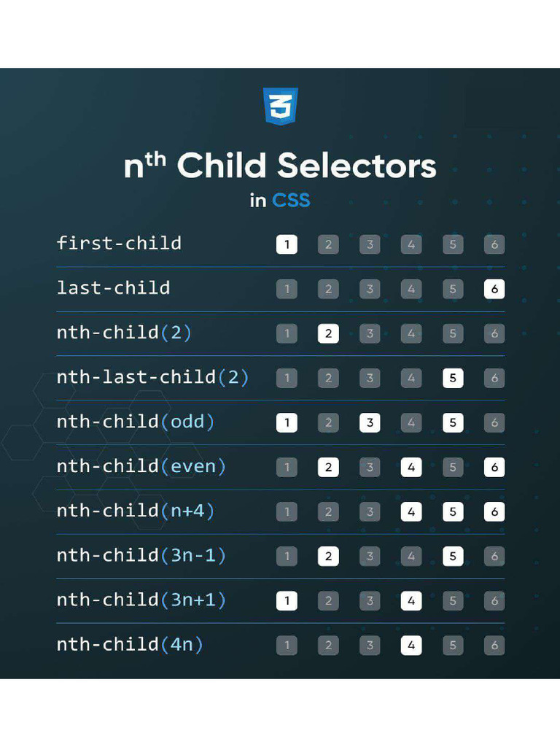This screenshot has height=747, width=560.
Task: Click highlighted box 6 in nth-child(n+4) row
Action: point(494,511)
